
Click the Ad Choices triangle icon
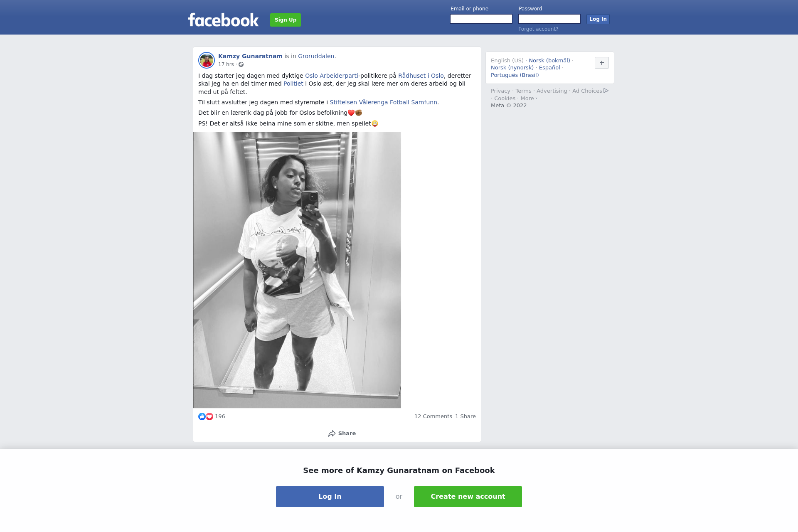[x=606, y=91]
